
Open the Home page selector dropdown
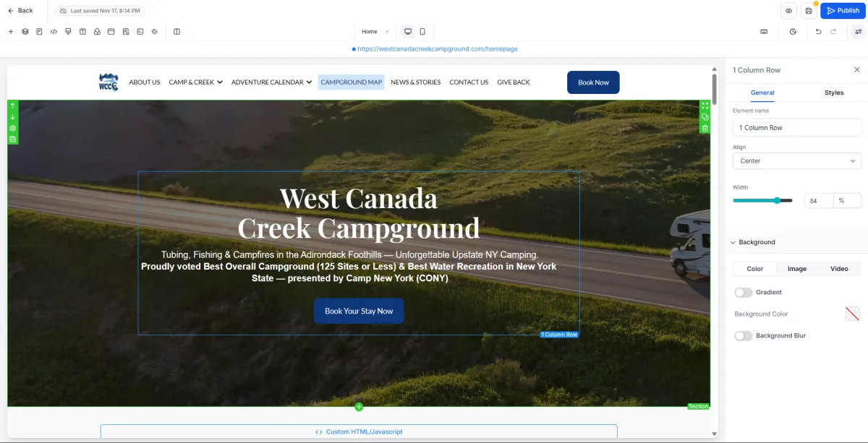click(375, 32)
